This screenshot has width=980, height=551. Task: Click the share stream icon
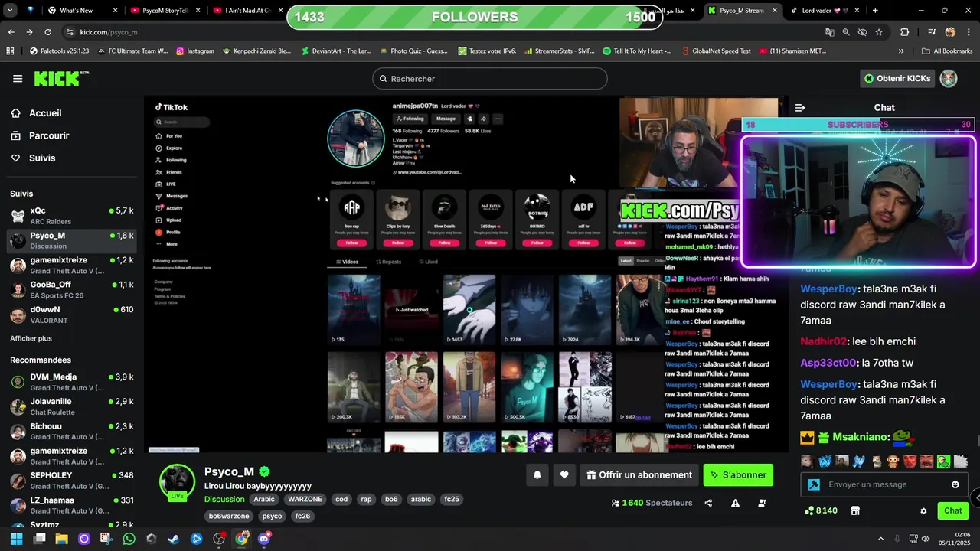(708, 504)
